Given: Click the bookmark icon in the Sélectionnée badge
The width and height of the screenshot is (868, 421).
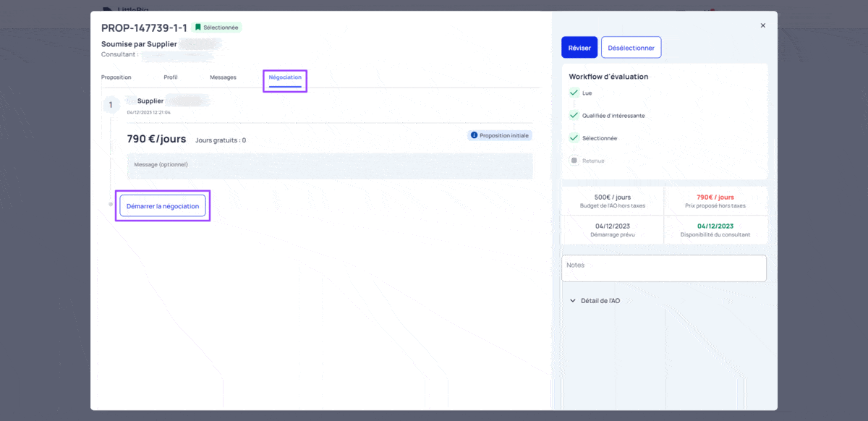Looking at the screenshot, I should click(x=198, y=27).
